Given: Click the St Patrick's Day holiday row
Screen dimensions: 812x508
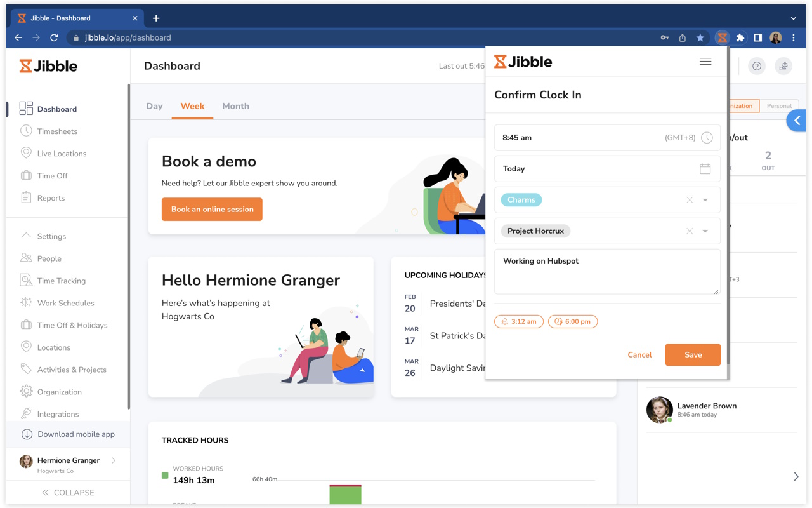Looking at the screenshot, I should pos(445,336).
